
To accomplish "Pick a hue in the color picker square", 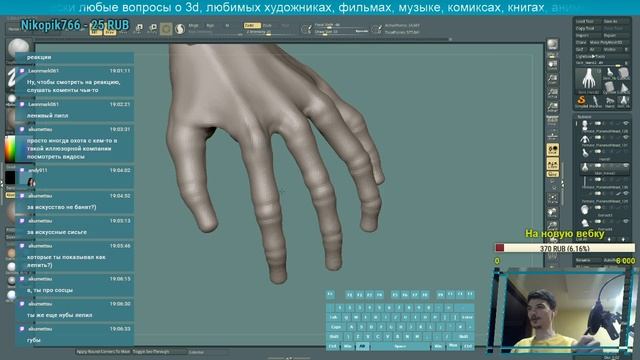I will [10, 149].
